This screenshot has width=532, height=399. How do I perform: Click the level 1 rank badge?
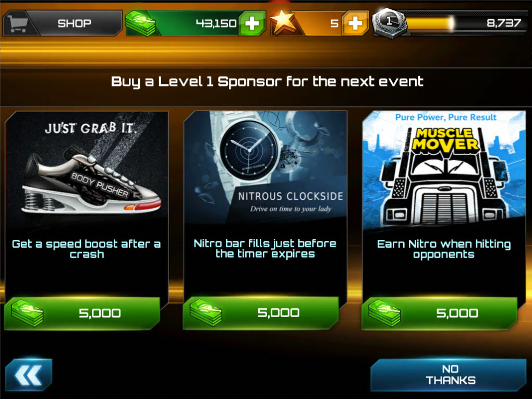pyautogui.click(x=389, y=22)
